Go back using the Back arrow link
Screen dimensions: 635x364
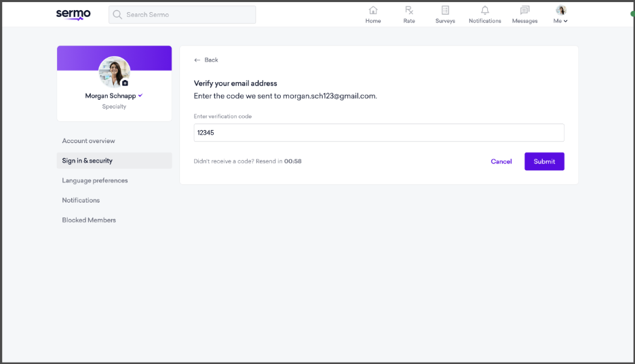pyautogui.click(x=206, y=60)
